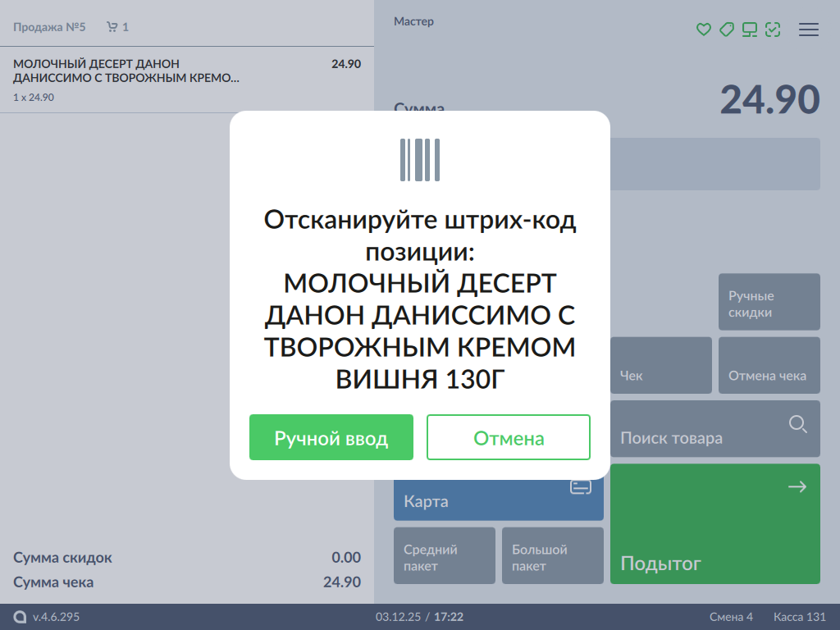The image size is (840, 630).
Task: Click the magnifier icon in Поиск товара
Action: coord(797,424)
